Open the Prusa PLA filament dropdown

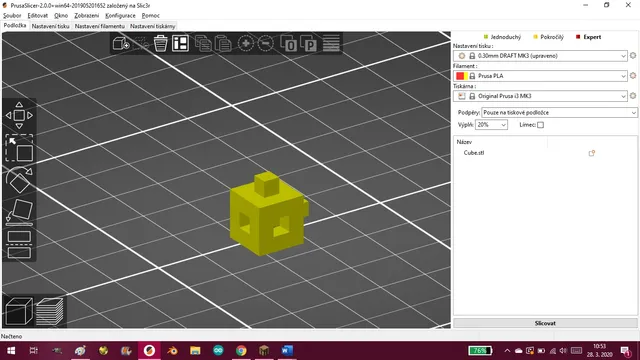pos(540,76)
